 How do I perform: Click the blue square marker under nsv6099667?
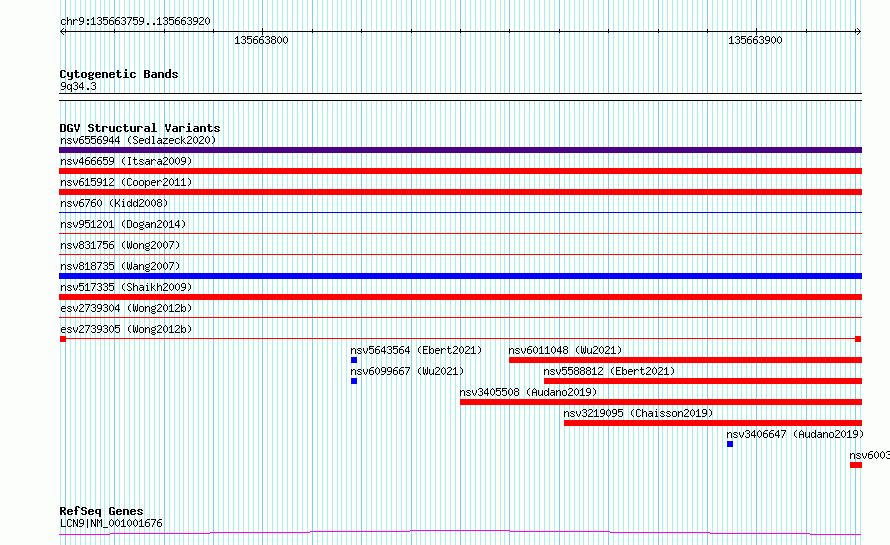coord(354,381)
